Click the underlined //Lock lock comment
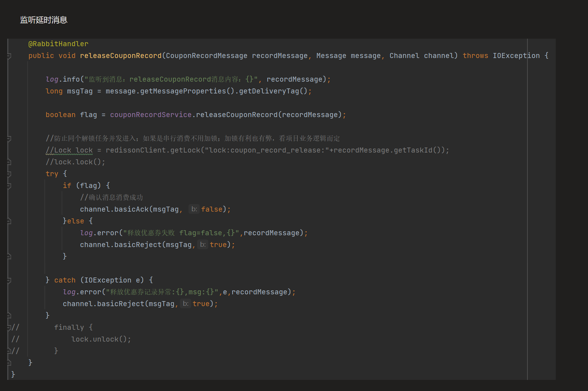Image resolution: width=588 pixels, height=391 pixels. pos(69,150)
